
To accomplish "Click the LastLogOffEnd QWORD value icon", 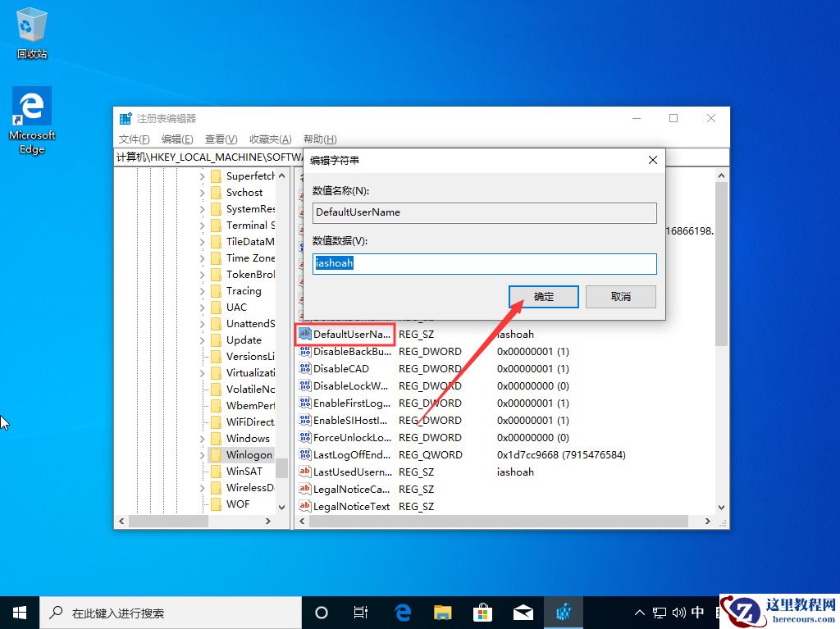I will click(x=304, y=454).
